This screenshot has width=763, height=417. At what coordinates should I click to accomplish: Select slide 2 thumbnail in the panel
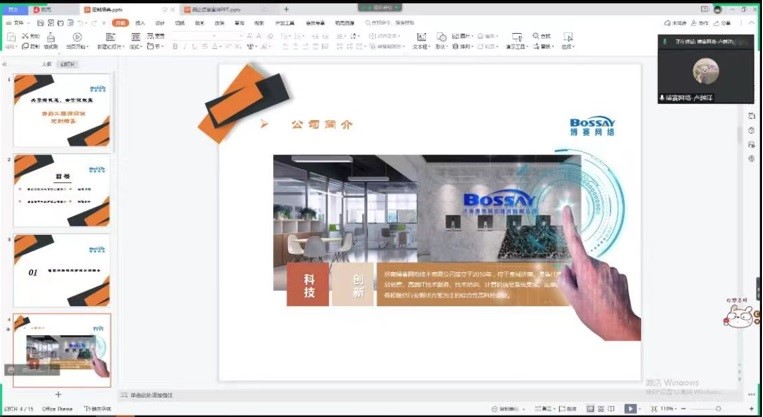(62, 190)
